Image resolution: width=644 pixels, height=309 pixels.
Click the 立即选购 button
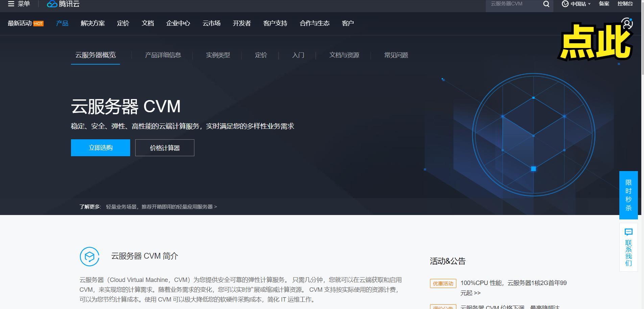point(100,148)
